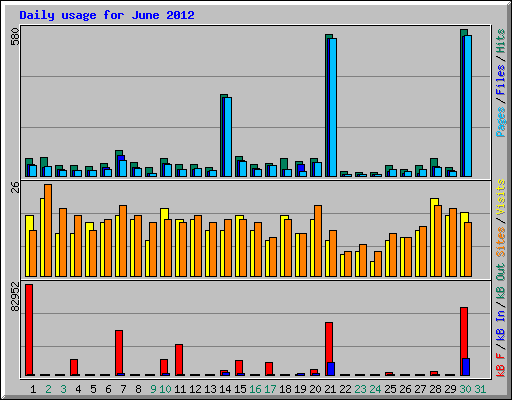Screen dimensions: 512x400
Task: Click the title 'Daily usage for June 2012'
Action: (107, 15)
